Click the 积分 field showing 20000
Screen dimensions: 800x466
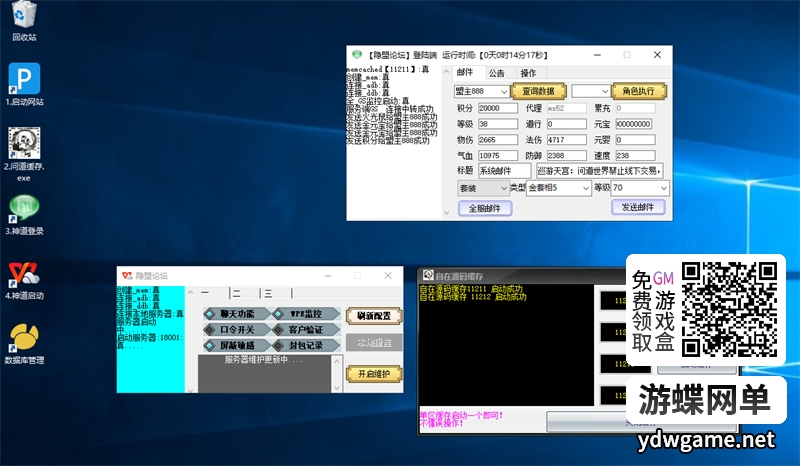click(x=498, y=108)
